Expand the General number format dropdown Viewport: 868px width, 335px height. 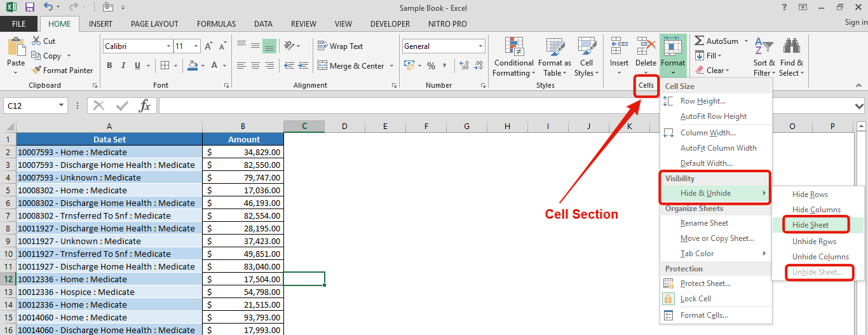[x=480, y=46]
